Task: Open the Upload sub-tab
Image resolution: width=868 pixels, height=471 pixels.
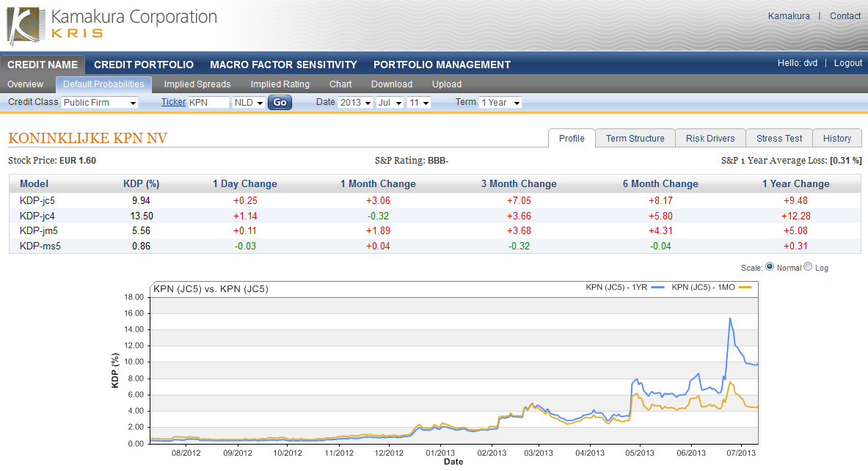Action: pyautogui.click(x=447, y=84)
